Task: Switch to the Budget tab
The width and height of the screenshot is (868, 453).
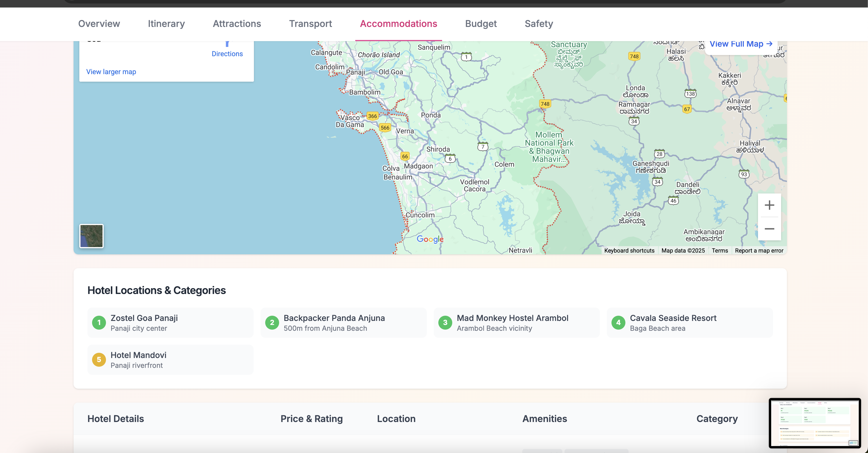Action: point(481,23)
